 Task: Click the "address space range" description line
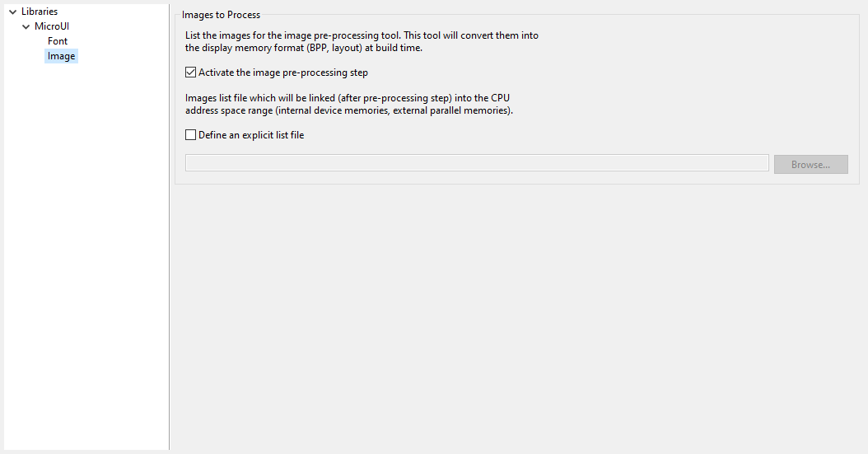click(349, 110)
